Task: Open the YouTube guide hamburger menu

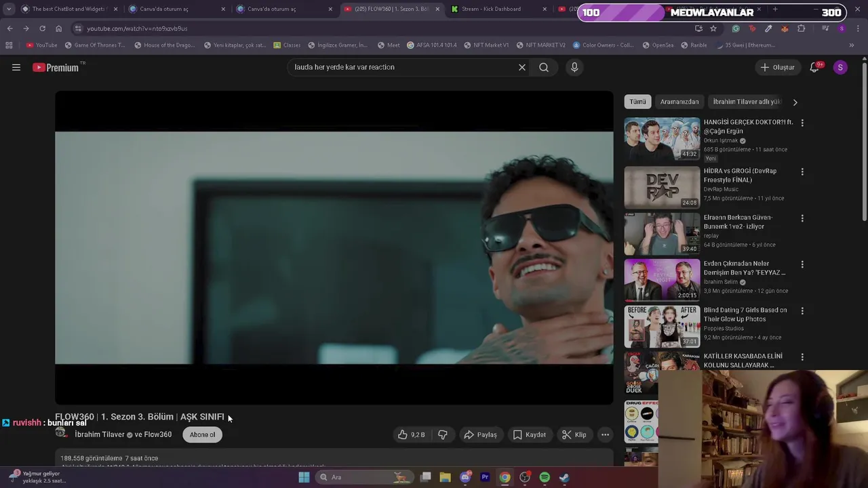Action: point(16,67)
